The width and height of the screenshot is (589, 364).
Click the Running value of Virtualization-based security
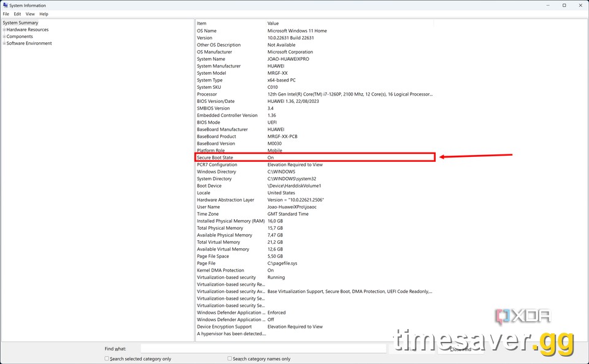pyautogui.click(x=276, y=278)
